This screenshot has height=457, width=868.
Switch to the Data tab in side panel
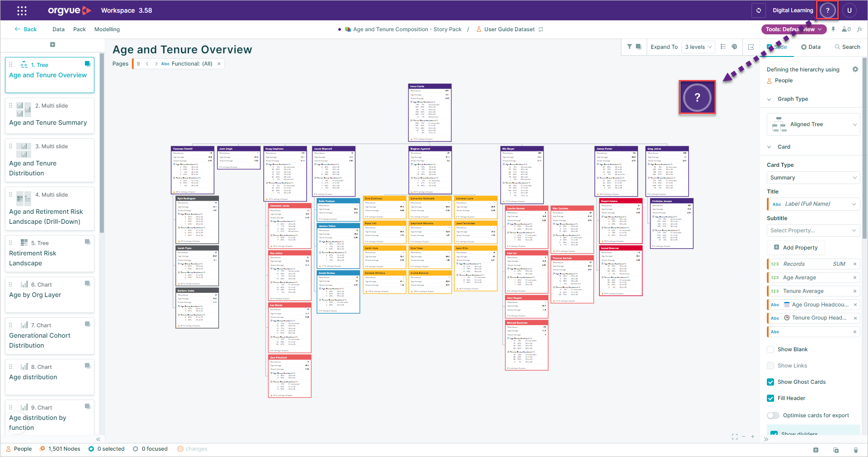click(x=811, y=47)
